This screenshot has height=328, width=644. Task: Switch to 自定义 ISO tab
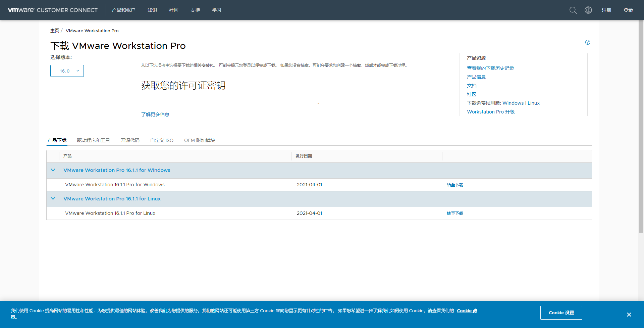(162, 140)
